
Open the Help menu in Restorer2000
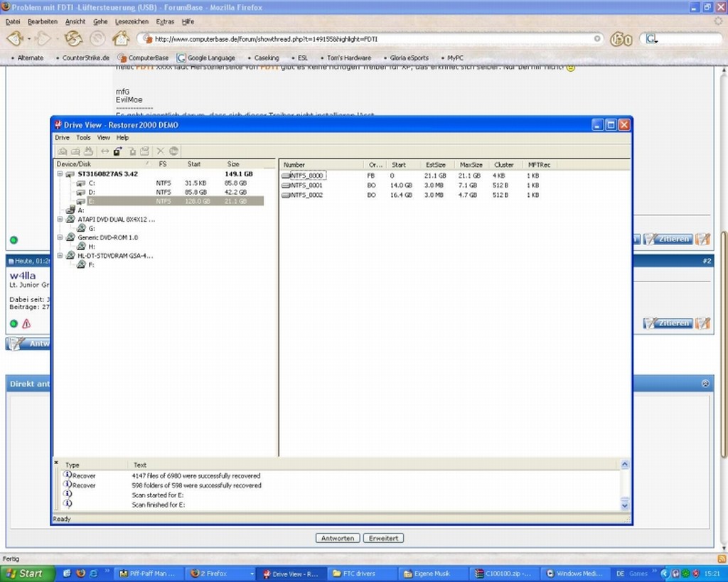[x=122, y=138]
